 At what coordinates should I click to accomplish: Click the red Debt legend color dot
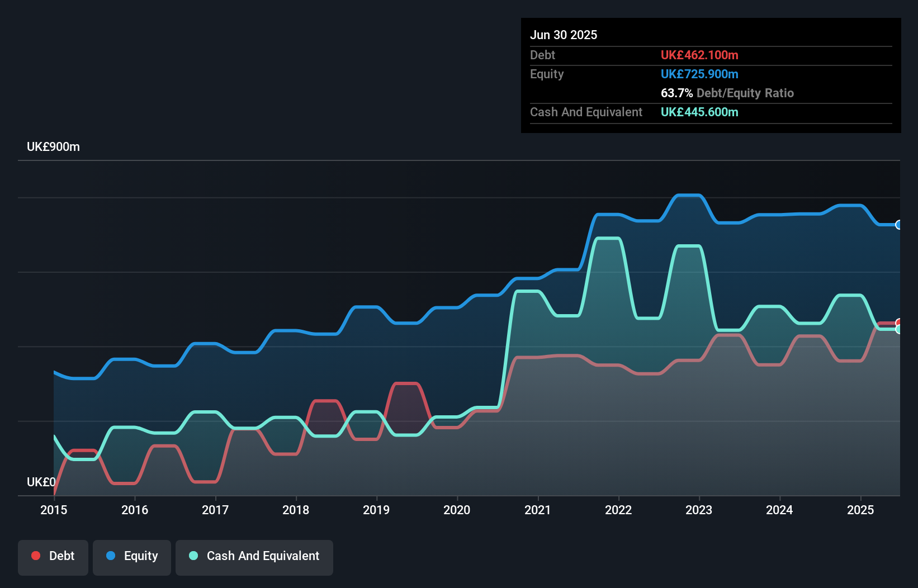coord(36,556)
